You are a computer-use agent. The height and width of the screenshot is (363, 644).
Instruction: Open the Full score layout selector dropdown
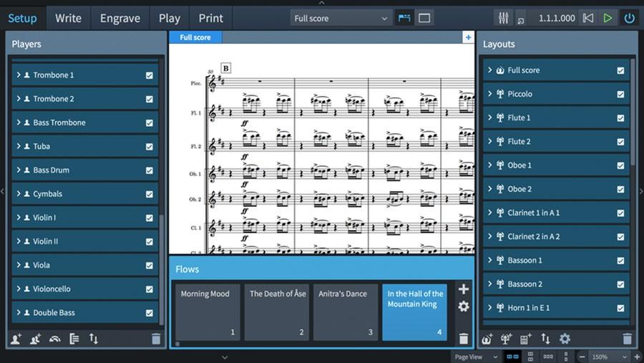pyautogui.click(x=341, y=18)
